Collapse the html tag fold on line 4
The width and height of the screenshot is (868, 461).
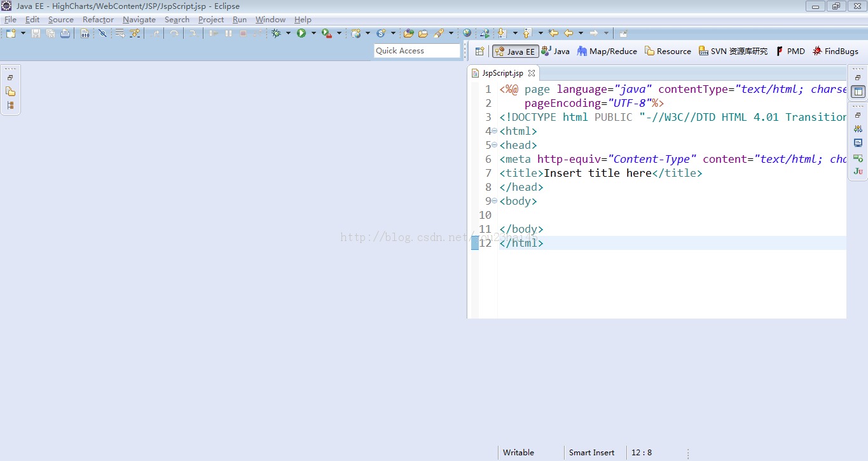(495, 131)
